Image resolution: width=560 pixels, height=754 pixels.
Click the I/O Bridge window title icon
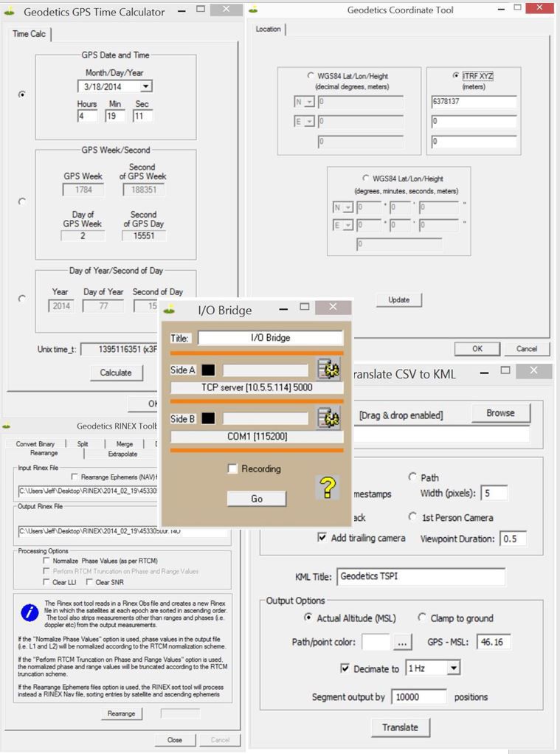170,310
